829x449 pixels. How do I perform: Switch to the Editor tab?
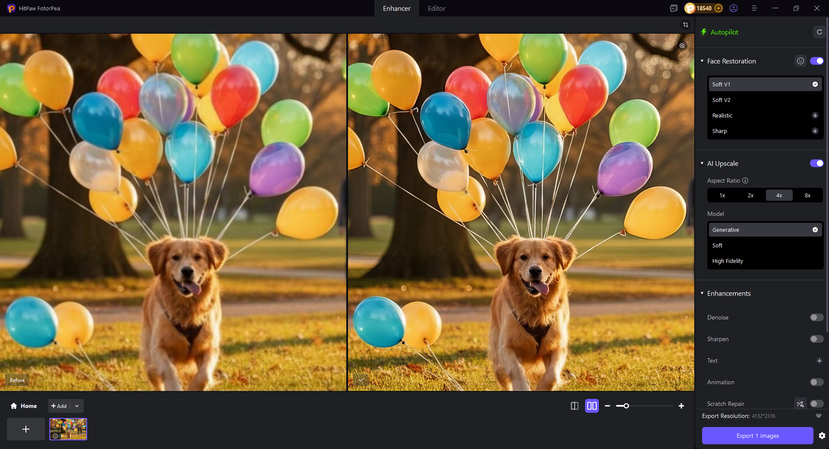tap(437, 8)
